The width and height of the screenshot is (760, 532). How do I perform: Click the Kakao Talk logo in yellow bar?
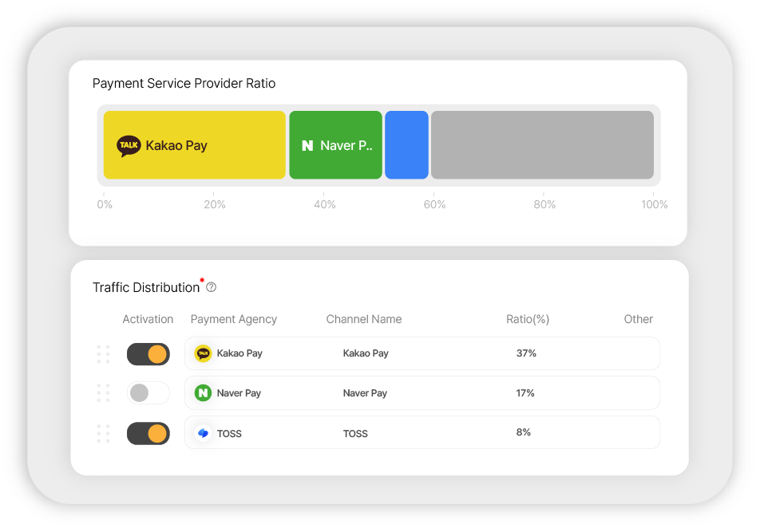[129, 146]
